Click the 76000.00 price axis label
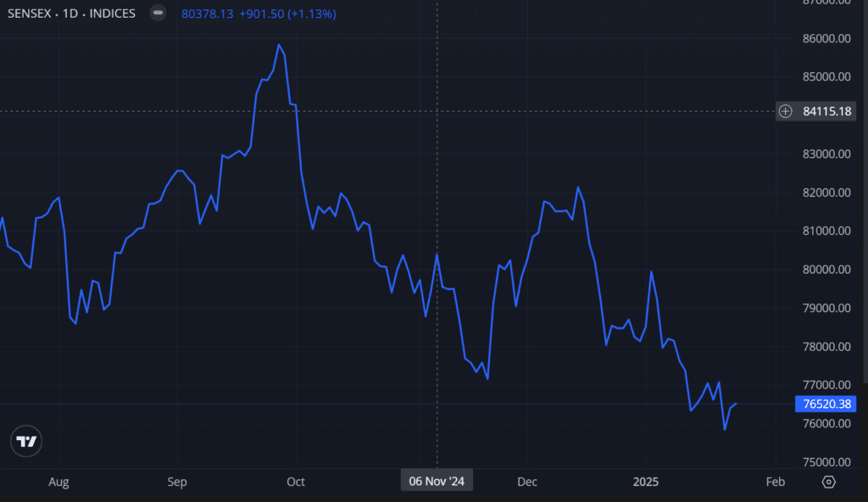 tap(826, 423)
